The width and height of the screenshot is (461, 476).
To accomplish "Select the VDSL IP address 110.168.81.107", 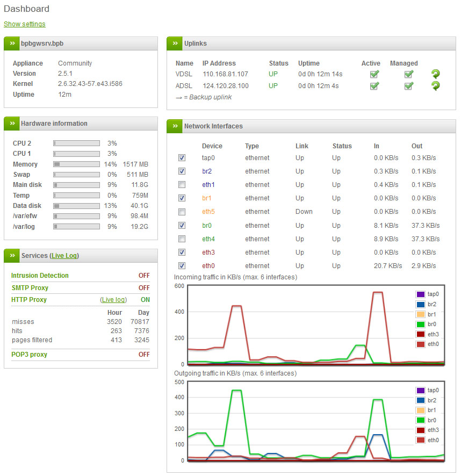I will 225,74.
